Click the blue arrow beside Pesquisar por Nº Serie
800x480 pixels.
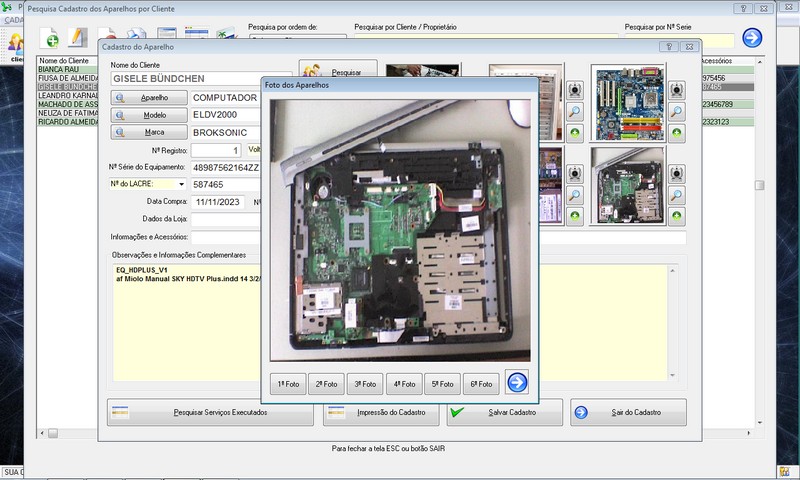(752, 38)
